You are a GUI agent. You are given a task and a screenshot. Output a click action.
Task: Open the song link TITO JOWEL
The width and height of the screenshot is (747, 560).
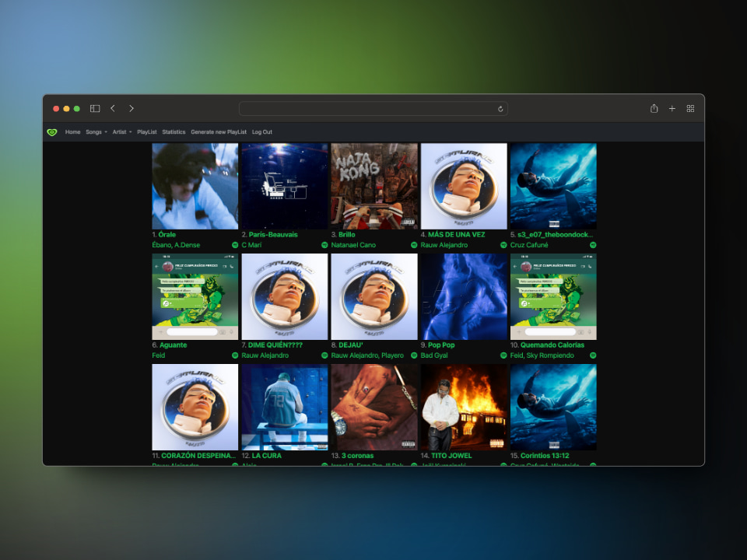pyautogui.click(x=451, y=456)
